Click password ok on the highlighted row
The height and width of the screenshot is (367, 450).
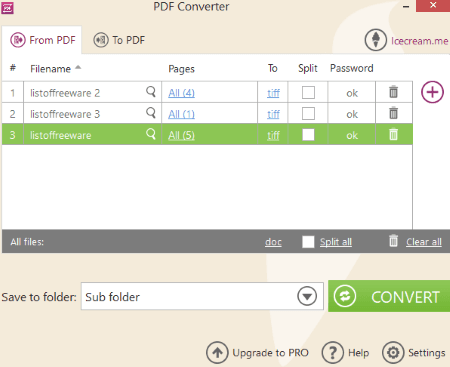(352, 136)
